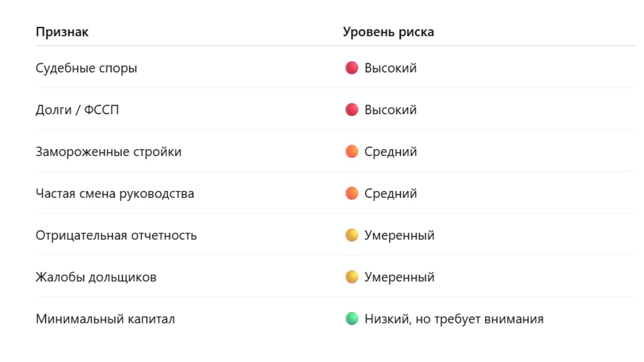Click the Частая смена руководства text

click(115, 194)
